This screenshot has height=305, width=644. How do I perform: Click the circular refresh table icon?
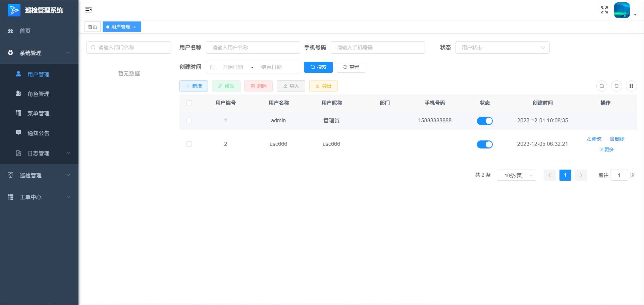click(x=616, y=86)
